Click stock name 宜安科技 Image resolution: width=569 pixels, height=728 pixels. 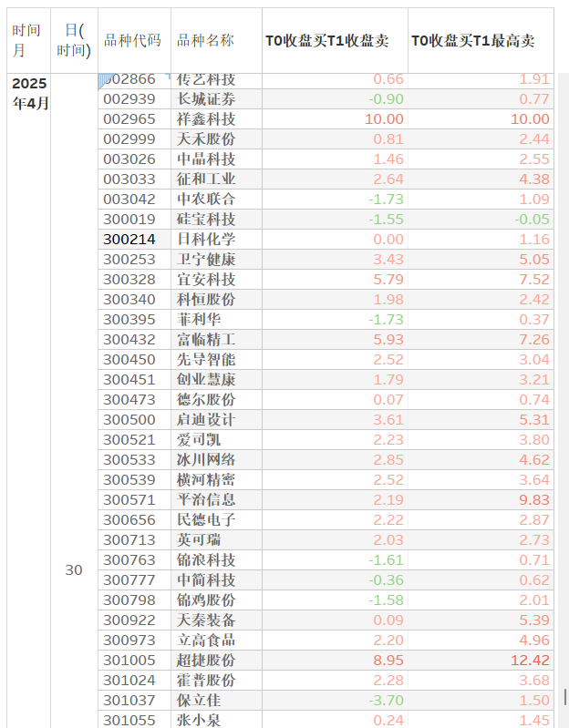(206, 279)
